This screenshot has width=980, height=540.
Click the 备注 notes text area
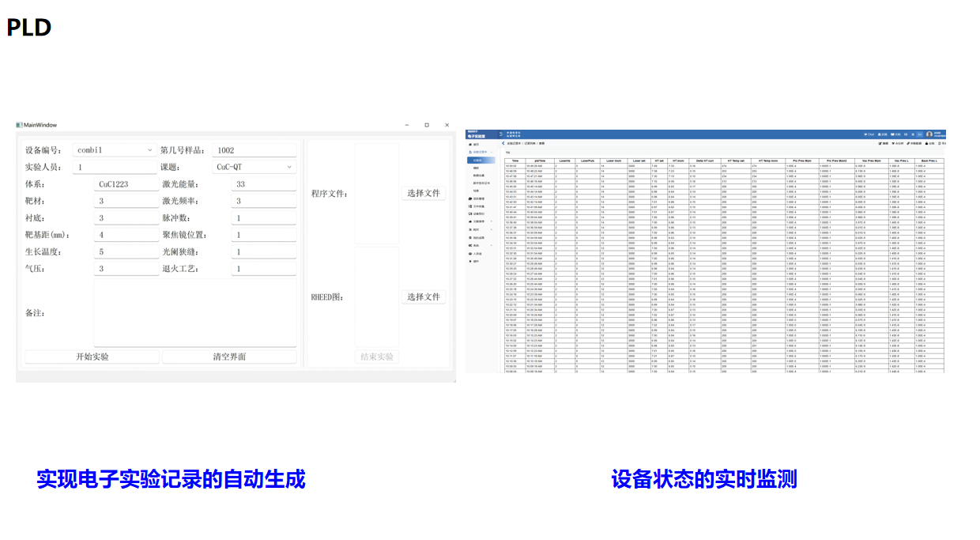194,312
